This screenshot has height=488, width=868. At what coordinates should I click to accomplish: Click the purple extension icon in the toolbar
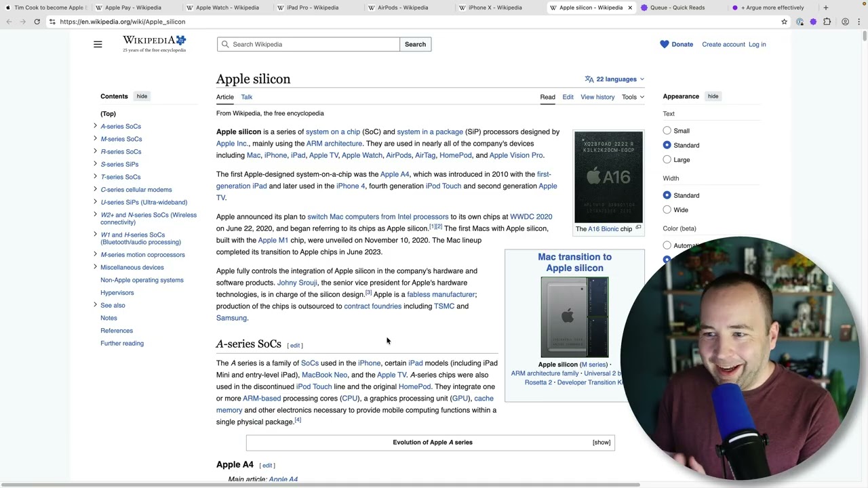pos(814,22)
